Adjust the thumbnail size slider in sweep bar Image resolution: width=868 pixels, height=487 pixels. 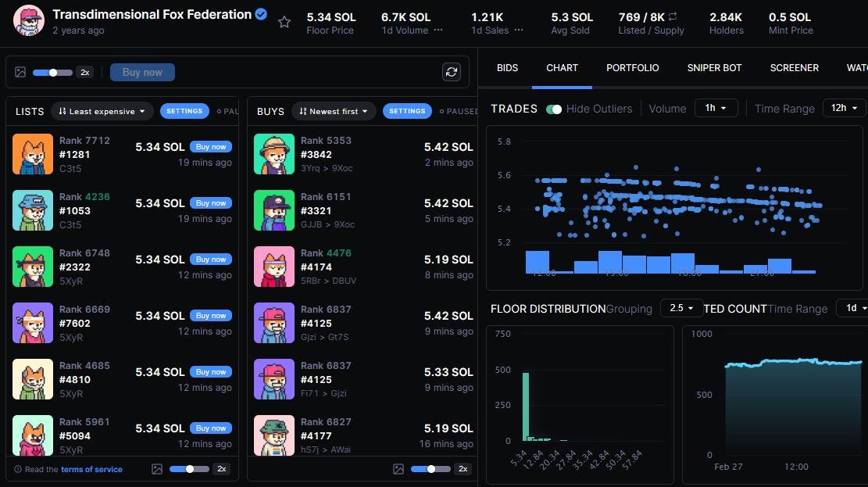tap(52, 72)
